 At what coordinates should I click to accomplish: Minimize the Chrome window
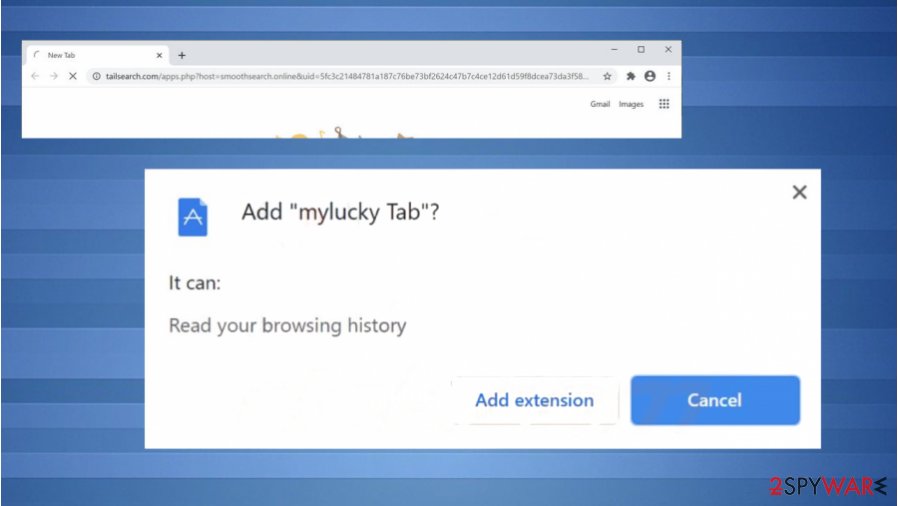614,50
